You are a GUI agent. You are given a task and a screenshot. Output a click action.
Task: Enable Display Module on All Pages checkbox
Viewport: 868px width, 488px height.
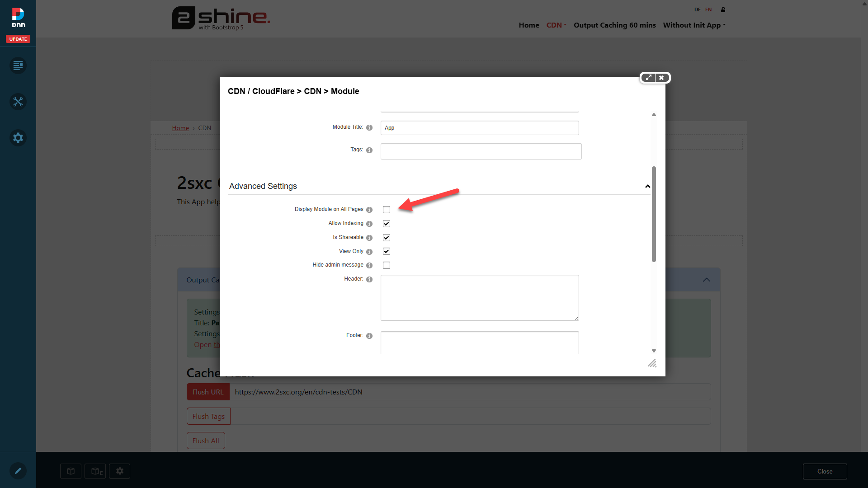387,210
